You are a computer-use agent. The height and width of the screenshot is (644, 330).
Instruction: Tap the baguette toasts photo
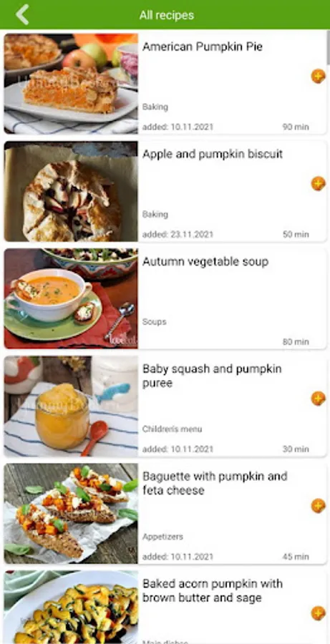(x=71, y=514)
